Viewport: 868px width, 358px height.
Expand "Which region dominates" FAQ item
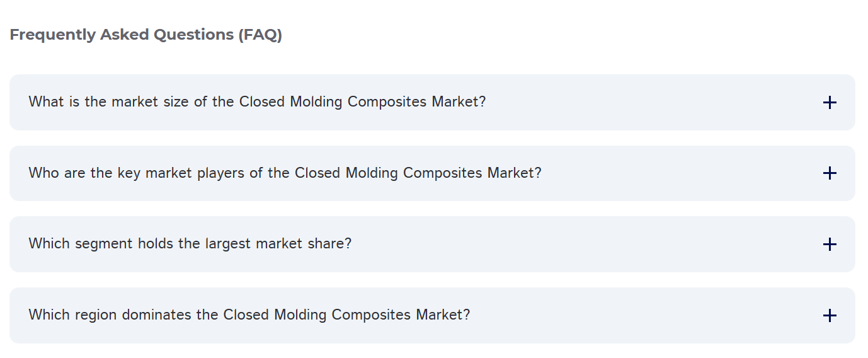coord(432,315)
